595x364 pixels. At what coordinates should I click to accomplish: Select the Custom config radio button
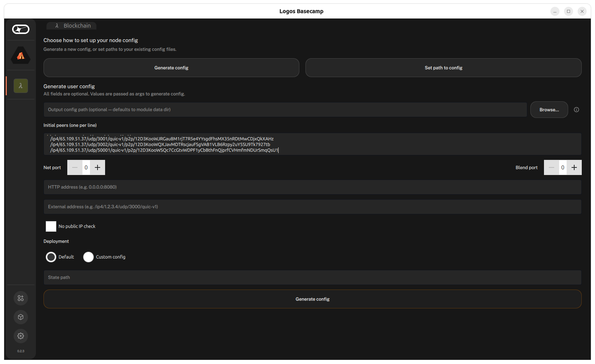click(x=88, y=257)
